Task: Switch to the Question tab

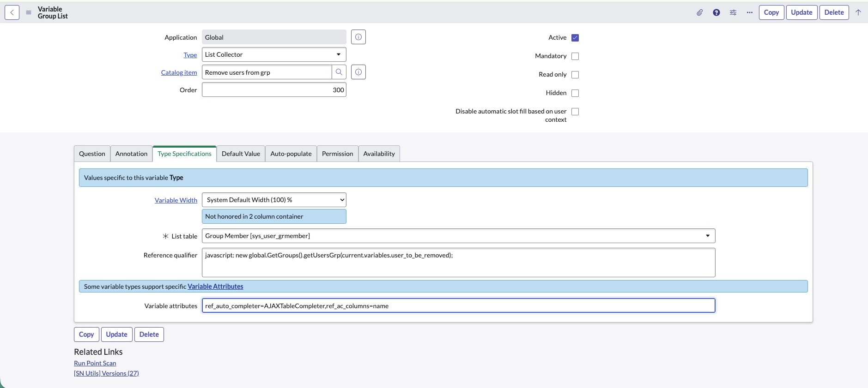Action: [92, 154]
